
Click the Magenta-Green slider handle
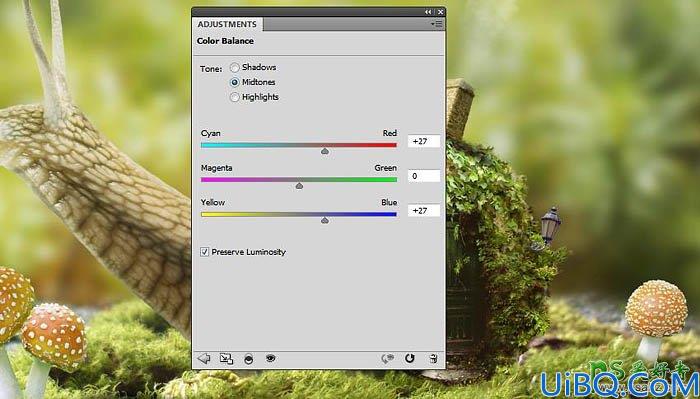click(x=299, y=186)
